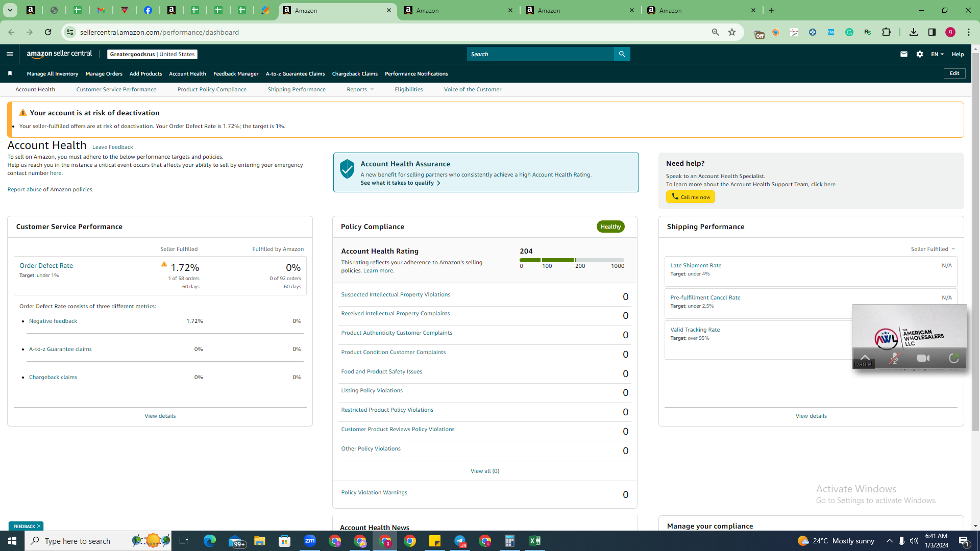
Task: View site information icon in address bar
Action: click(x=70, y=32)
